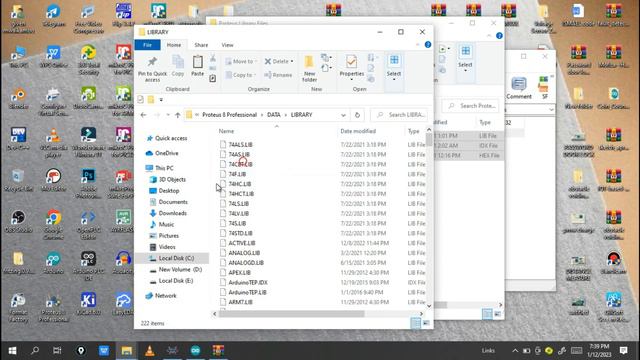Viewport: 640px width, 360px height.
Task: Click the quick access toolbar new folder icon
Action: pyautogui.click(x=151, y=99)
